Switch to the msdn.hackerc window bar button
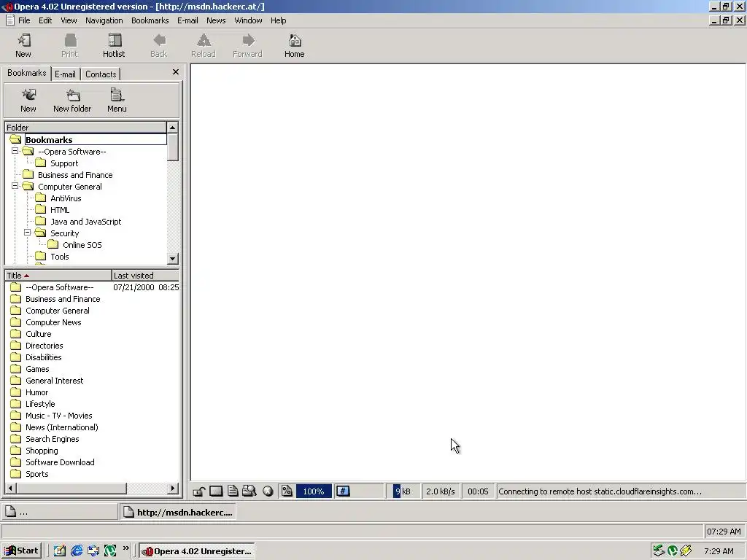Image resolution: width=747 pixels, height=560 pixels. pos(178,513)
